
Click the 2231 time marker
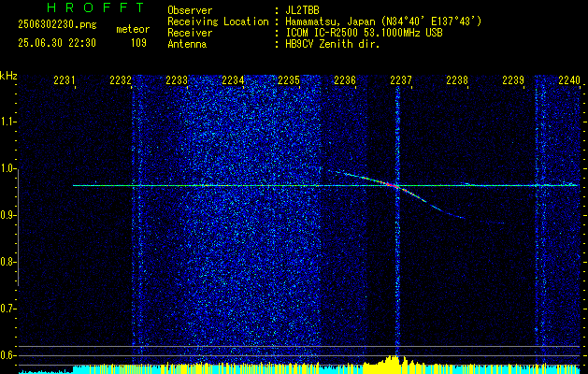[64, 79]
